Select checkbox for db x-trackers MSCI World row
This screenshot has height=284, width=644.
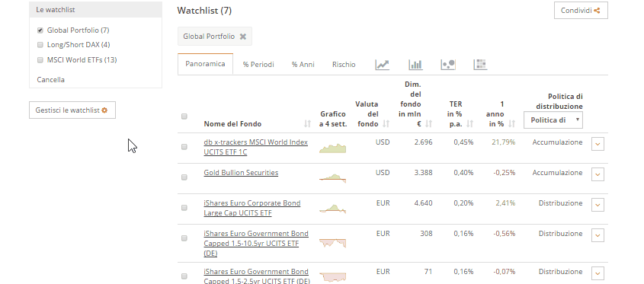[184, 146]
